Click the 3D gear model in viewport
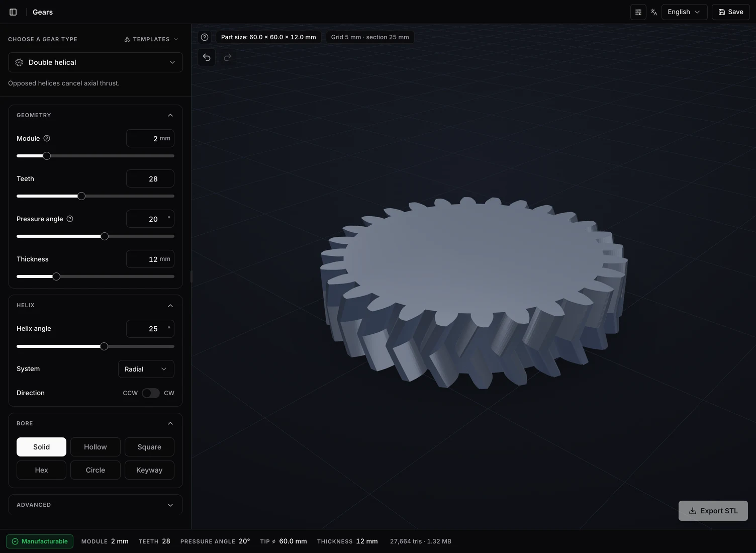Viewport: 756px width, 553px height. point(474,292)
